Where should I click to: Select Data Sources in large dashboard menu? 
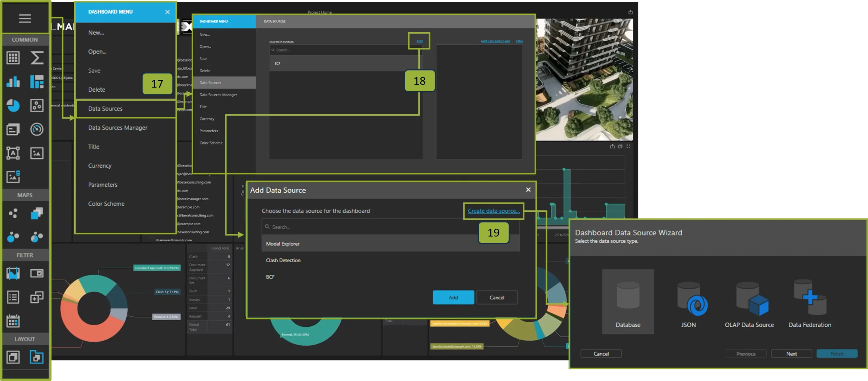105,109
